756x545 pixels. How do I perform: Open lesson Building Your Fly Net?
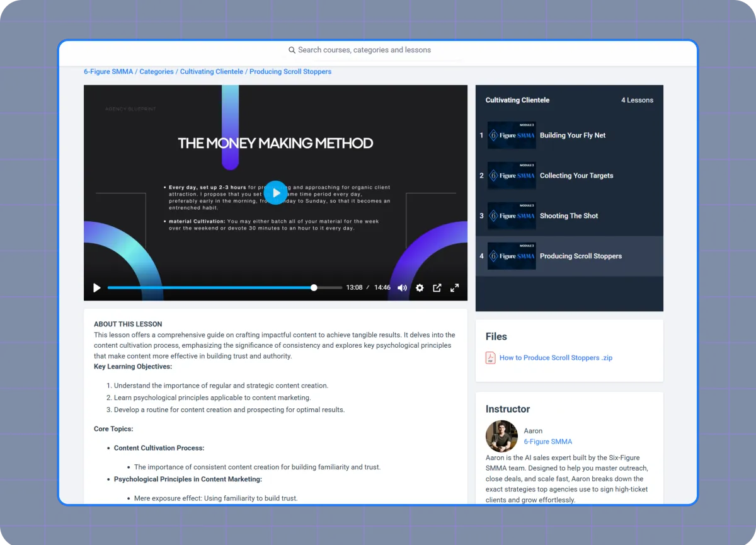pos(570,135)
